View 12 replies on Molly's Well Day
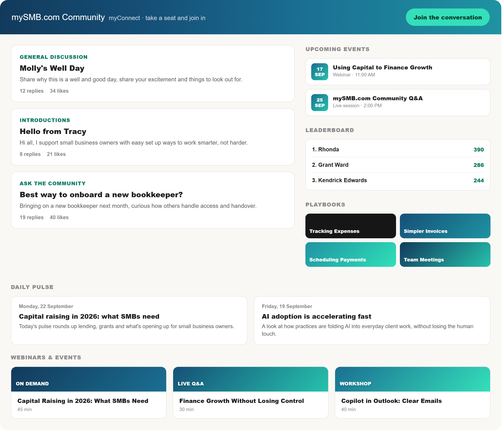This screenshot has width=504, height=433. (32, 91)
